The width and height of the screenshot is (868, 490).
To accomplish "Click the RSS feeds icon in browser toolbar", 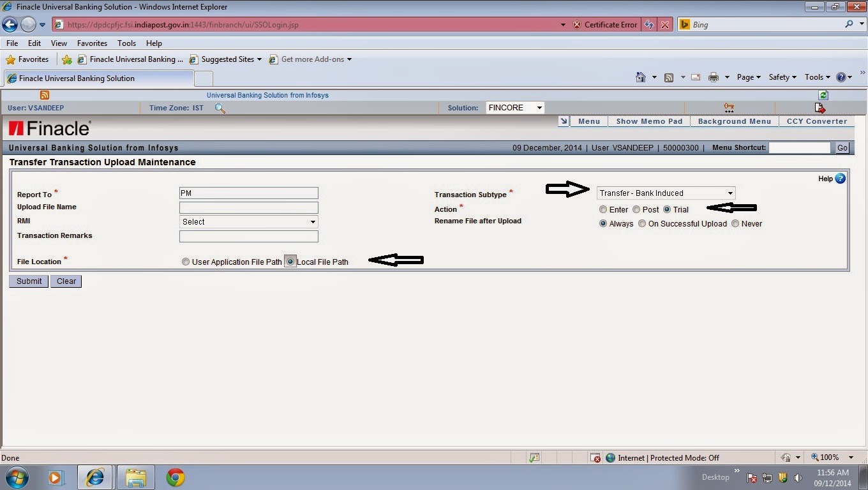I will [668, 77].
